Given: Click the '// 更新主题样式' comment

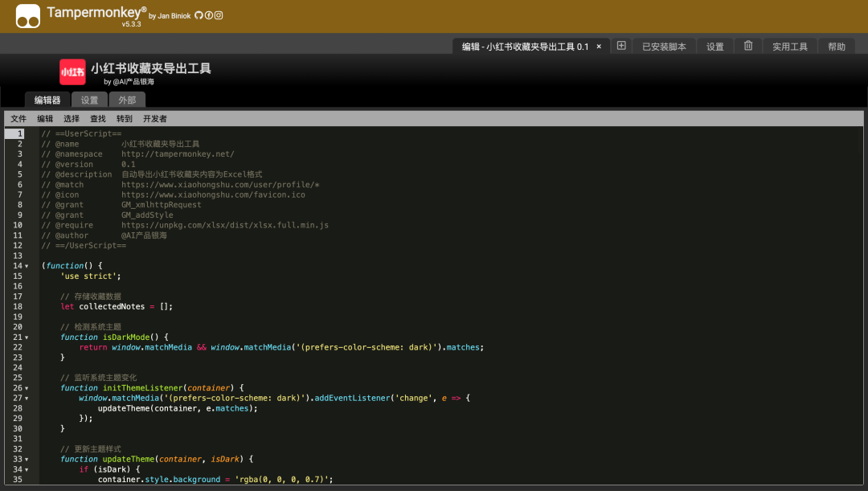Looking at the screenshot, I should (91, 449).
